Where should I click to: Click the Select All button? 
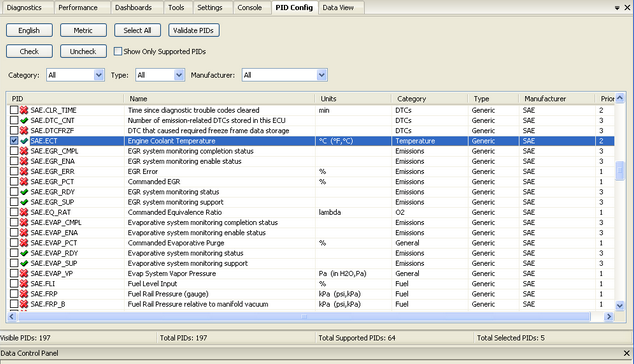click(x=137, y=30)
